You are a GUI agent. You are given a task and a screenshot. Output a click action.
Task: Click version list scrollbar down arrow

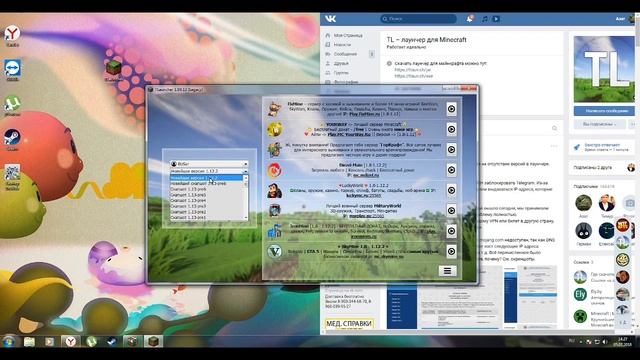pos(245,218)
